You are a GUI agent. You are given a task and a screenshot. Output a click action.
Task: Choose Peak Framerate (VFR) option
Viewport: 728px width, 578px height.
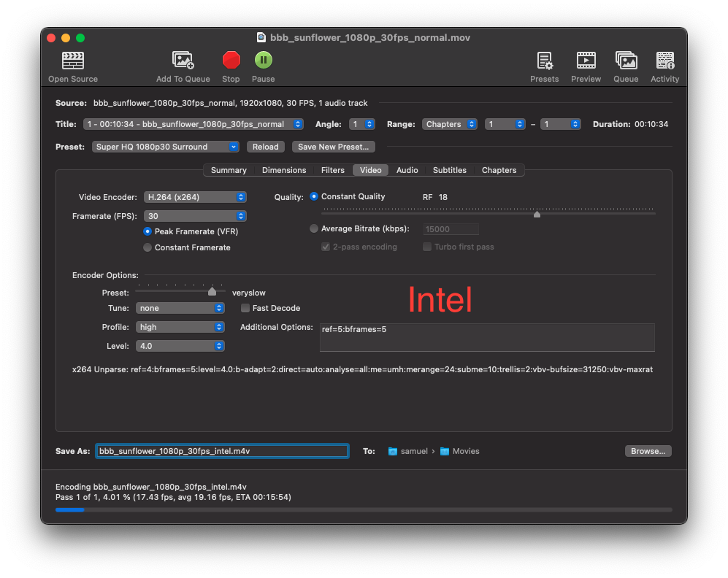(147, 231)
